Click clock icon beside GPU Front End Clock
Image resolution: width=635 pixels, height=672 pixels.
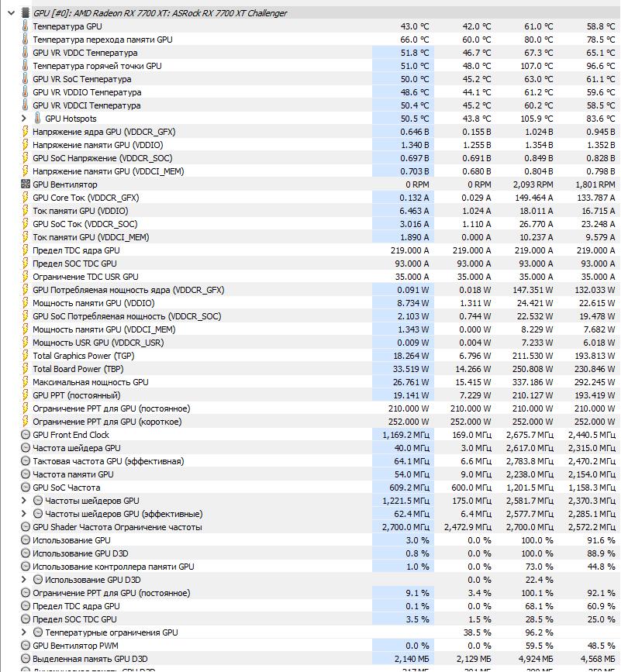click(x=26, y=435)
